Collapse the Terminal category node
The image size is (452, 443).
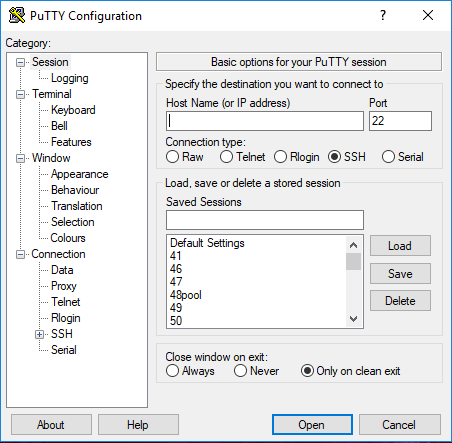(x=20, y=94)
